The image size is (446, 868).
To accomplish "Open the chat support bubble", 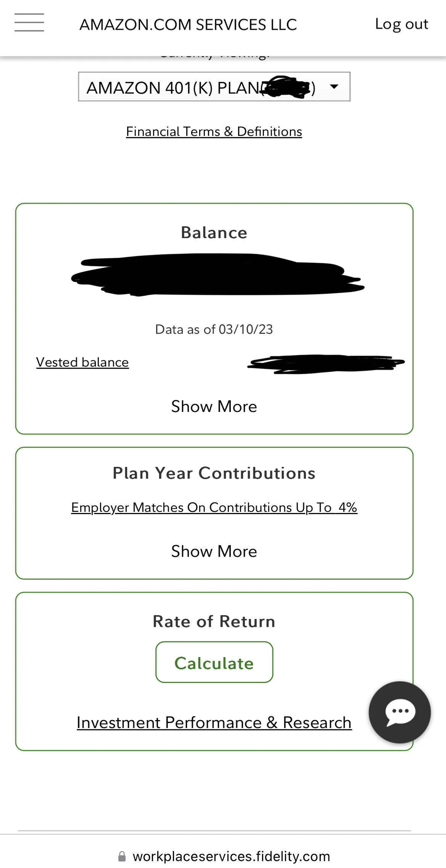I will 400,712.
